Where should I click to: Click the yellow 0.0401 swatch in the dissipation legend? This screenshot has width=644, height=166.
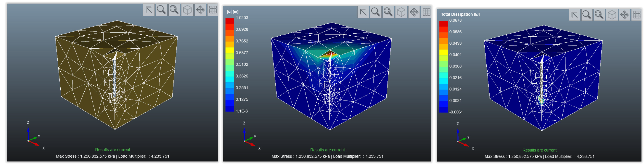pyautogui.click(x=444, y=53)
